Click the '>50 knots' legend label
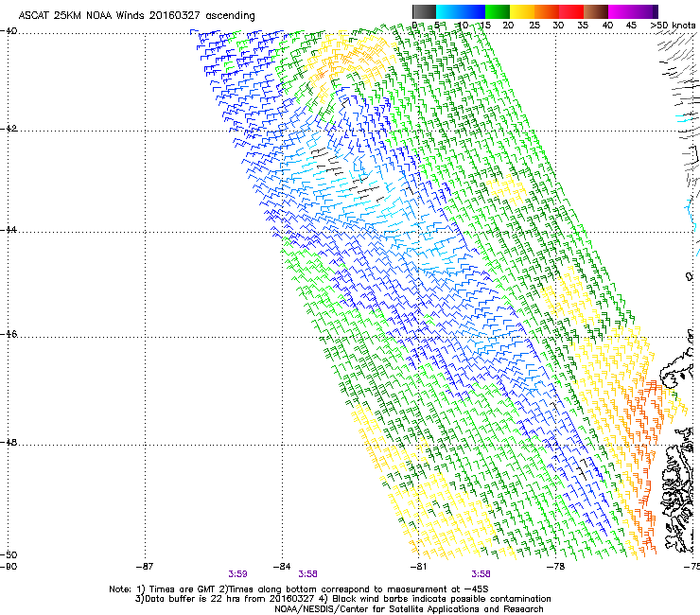This screenshot has width=700, height=615. (673, 26)
